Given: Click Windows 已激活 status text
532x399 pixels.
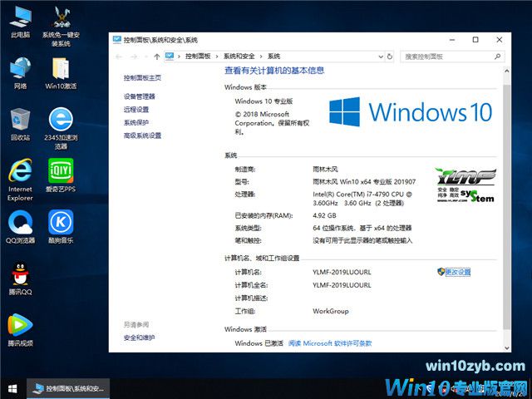Looking at the screenshot, I should [259, 343].
